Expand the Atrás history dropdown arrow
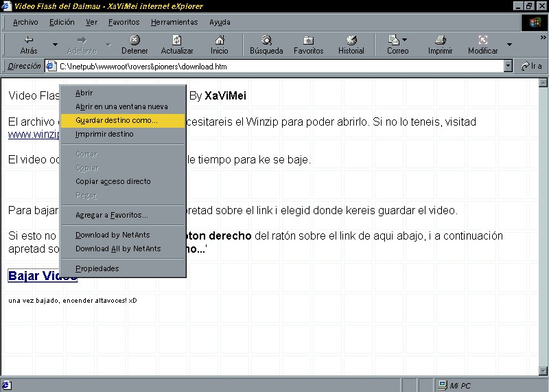This screenshot has height=392, width=549. [x=55, y=45]
